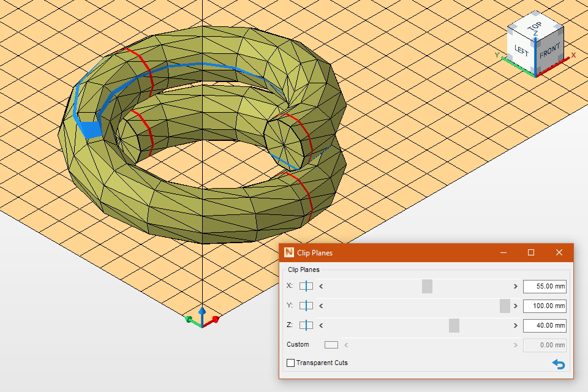This screenshot has height=392, width=588.
Task: Decrease Z clip plane with left arrow
Action: pyautogui.click(x=321, y=325)
